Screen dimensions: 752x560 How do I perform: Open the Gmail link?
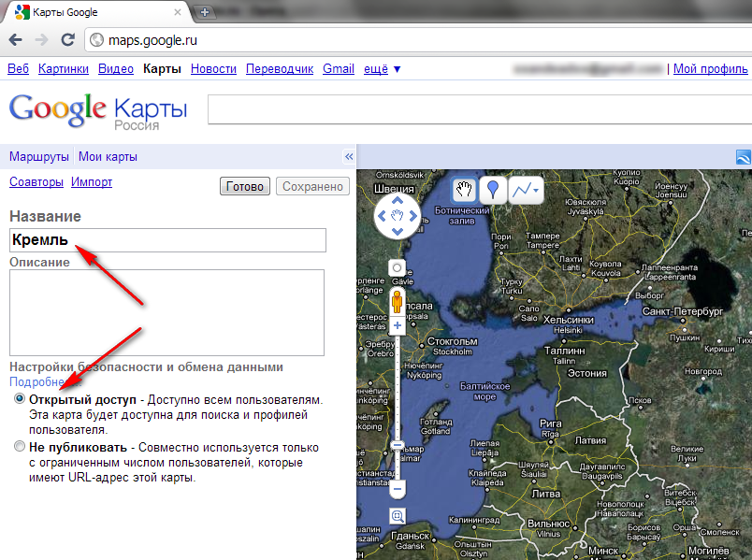coord(339,69)
